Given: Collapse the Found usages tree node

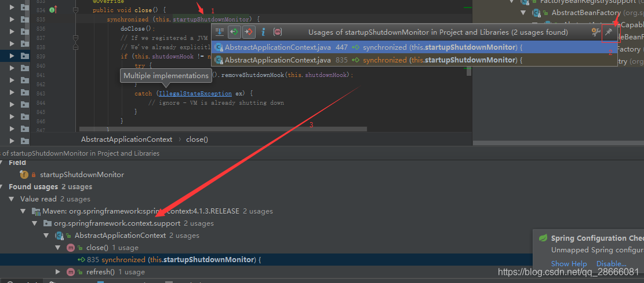Looking at the screenshot, I should pyautogui.click(x=3, y=186).
